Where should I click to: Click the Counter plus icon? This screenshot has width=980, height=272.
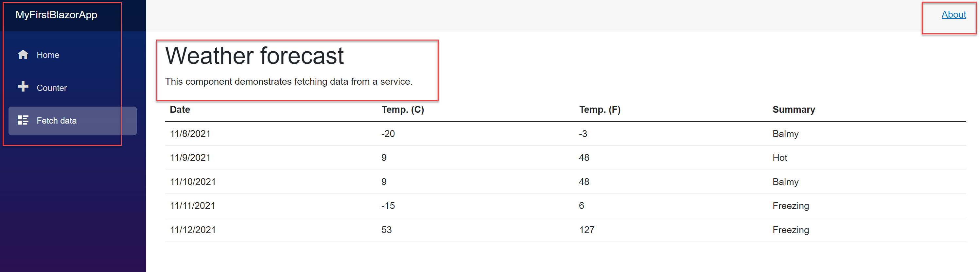pos(23,87)
